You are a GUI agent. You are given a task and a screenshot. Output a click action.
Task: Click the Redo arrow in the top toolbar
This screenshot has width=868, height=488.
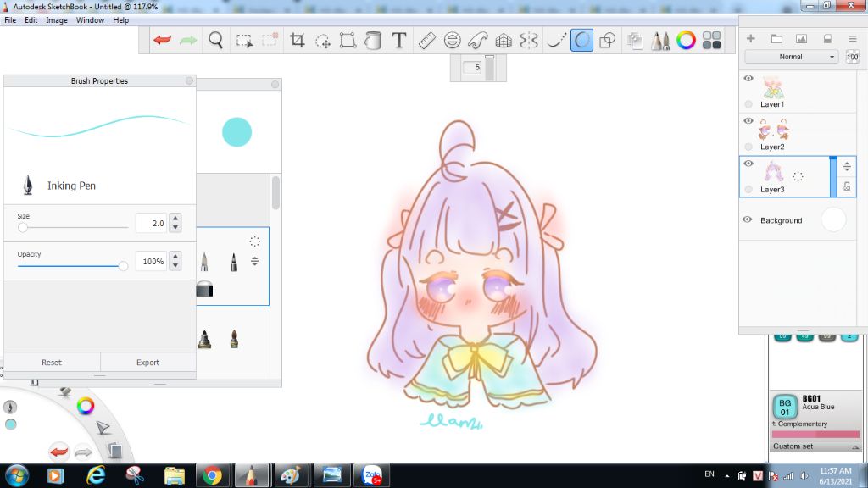(188, 41)
